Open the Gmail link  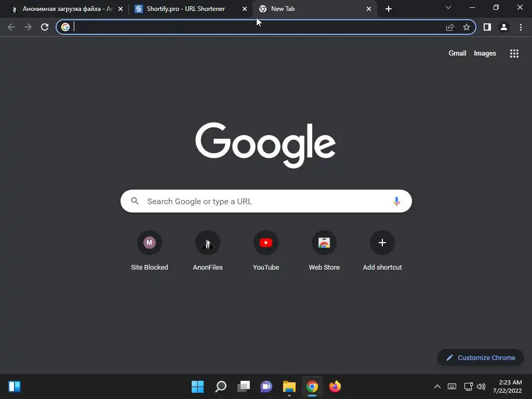tap(457, 54)
